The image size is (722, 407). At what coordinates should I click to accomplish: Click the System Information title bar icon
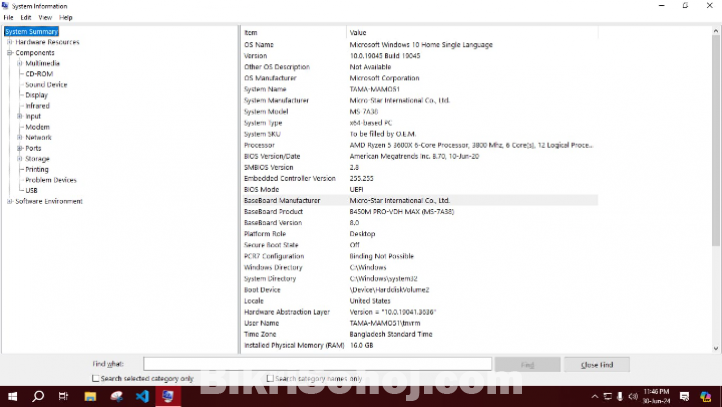click(x=6, y=5)
